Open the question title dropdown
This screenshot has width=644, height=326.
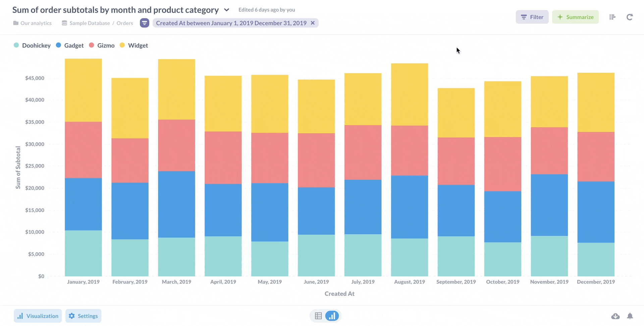[x=227, y=10]
